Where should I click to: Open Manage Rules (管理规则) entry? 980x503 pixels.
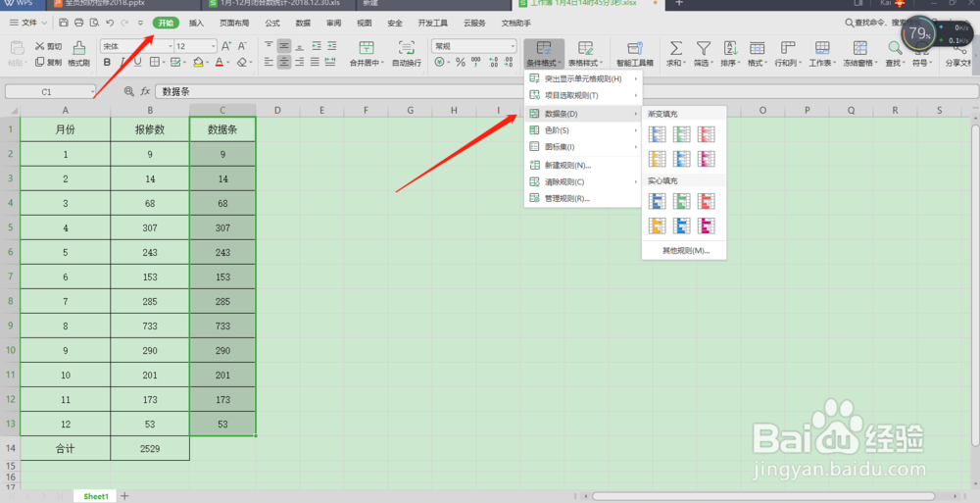click(583, 198)
